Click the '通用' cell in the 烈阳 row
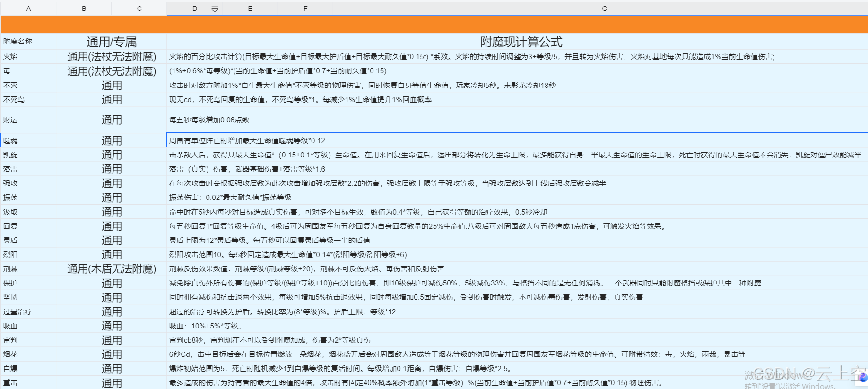Image resolution: width=868 pixels, height=389 pixels. click(111, 254)
